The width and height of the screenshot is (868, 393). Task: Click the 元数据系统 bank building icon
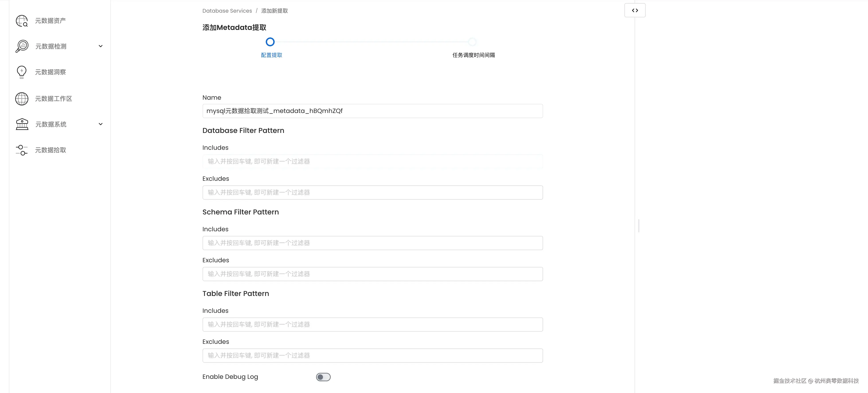coord(22,124)
